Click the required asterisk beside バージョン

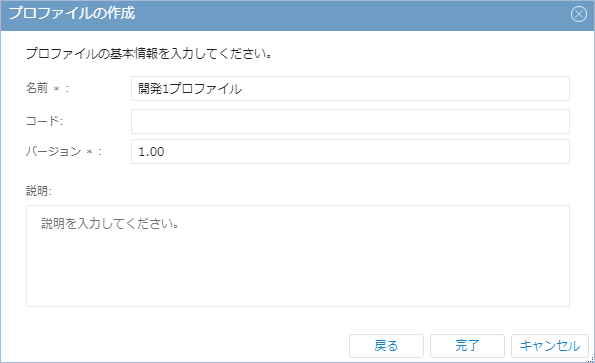(x=90, y=152)
